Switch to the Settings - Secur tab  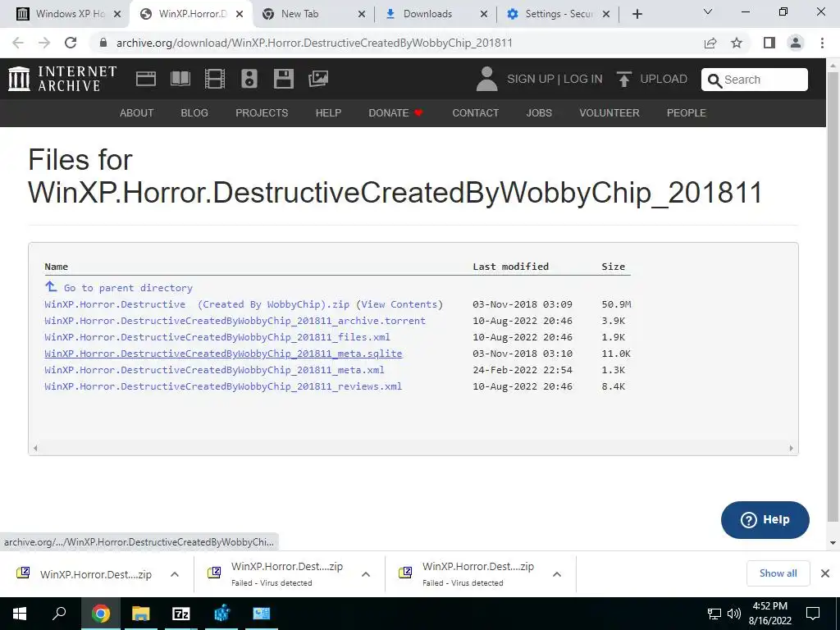[558, 14]
